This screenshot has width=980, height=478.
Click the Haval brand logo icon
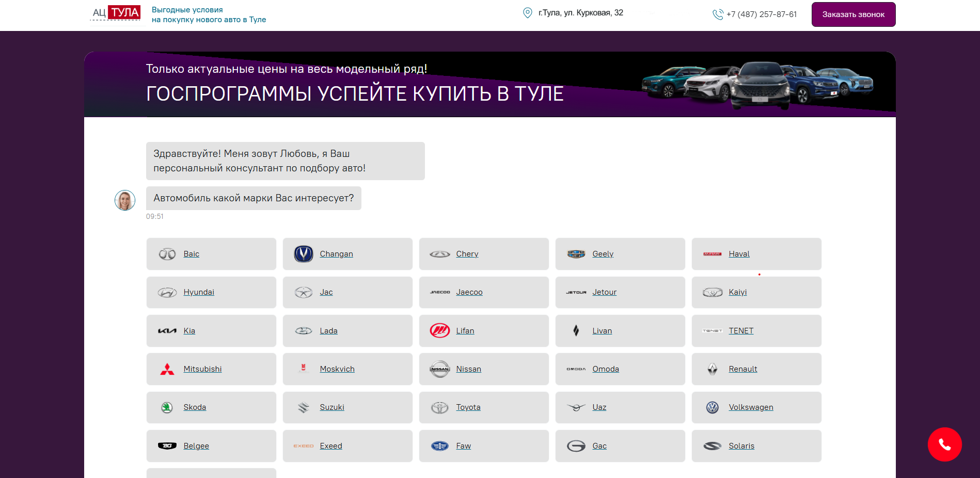coord(713,254)
